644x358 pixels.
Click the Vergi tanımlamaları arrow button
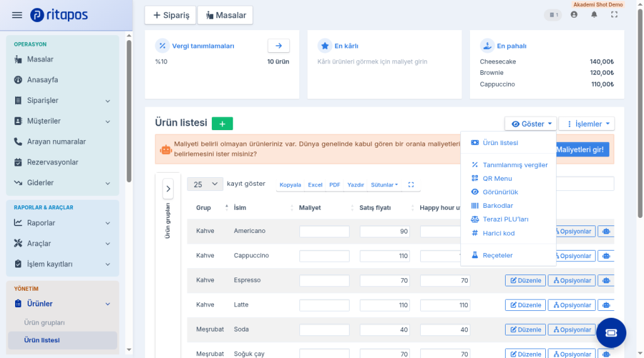tap(279, 46)
